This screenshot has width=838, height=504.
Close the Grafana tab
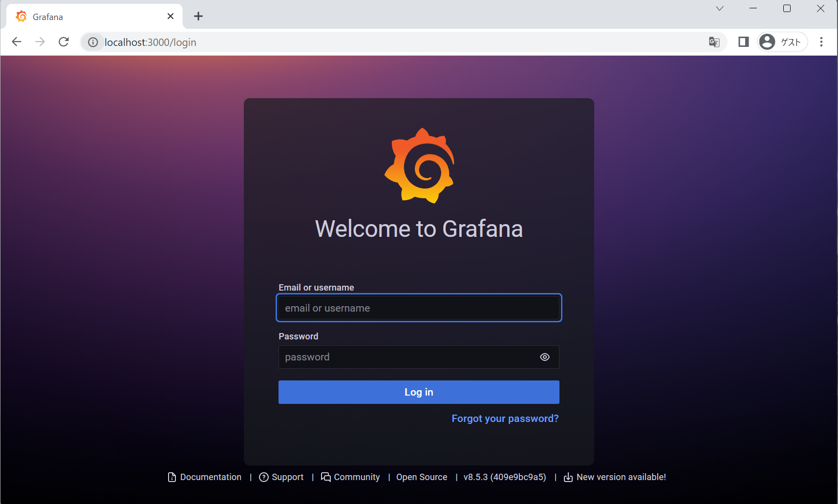(x=171, y=16)
